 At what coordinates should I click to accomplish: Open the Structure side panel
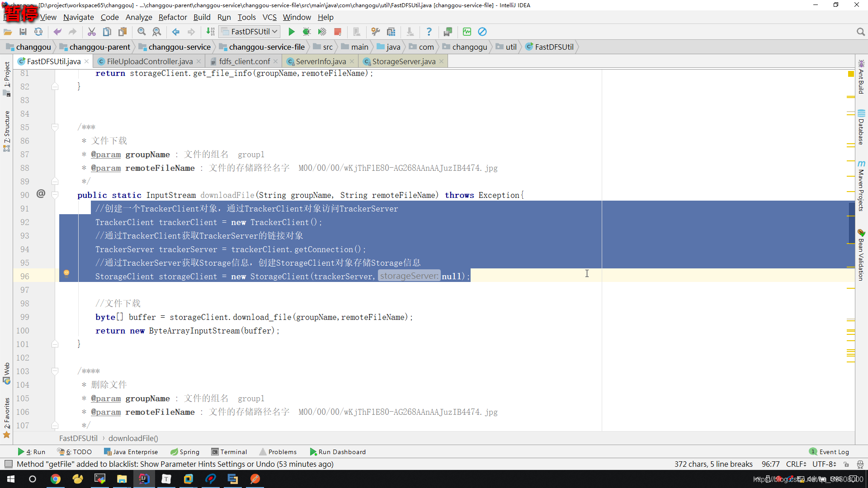point(7,131)
